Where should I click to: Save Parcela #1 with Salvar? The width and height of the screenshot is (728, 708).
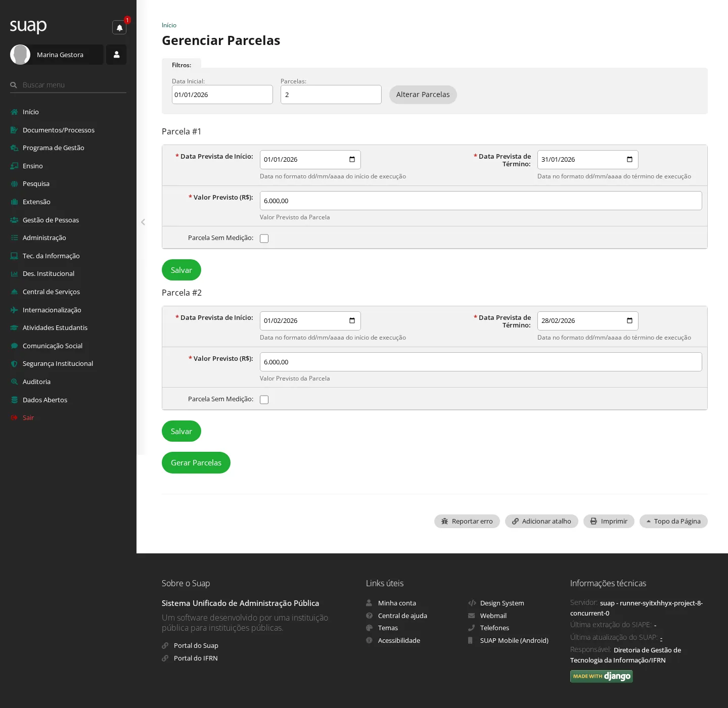pyautogui.click(x=181, y=270)
